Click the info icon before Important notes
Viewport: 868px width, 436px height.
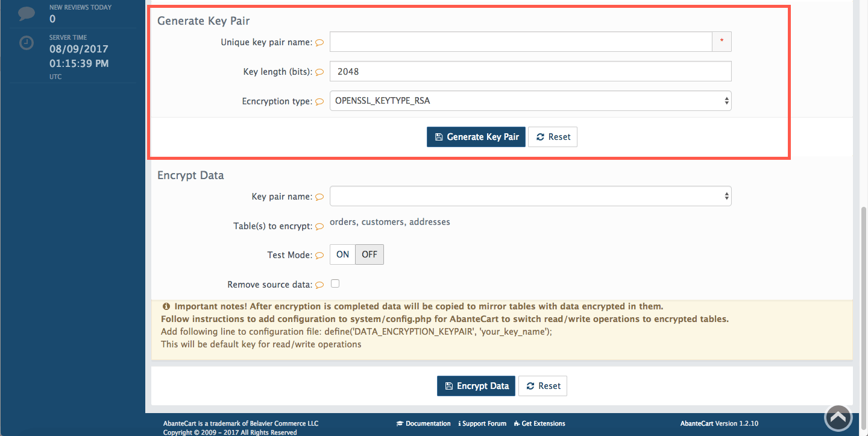(x=166, y=306)
